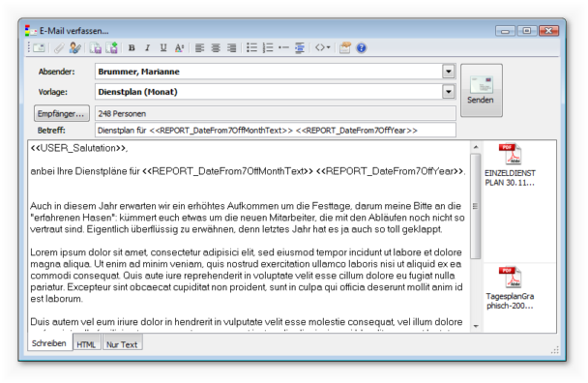Click the 248 Personen recipients field
Screen dimensions: 588x383
coord(276,113)
